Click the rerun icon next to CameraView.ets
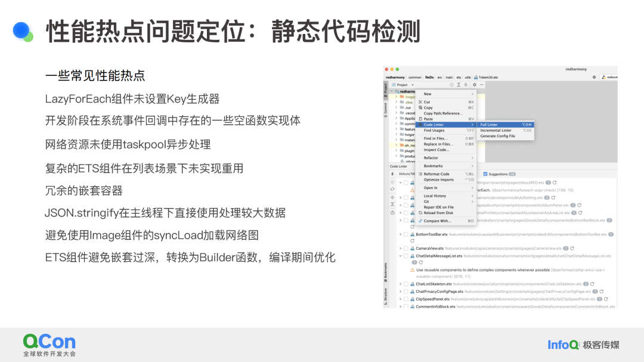 (x=572, y=248)
